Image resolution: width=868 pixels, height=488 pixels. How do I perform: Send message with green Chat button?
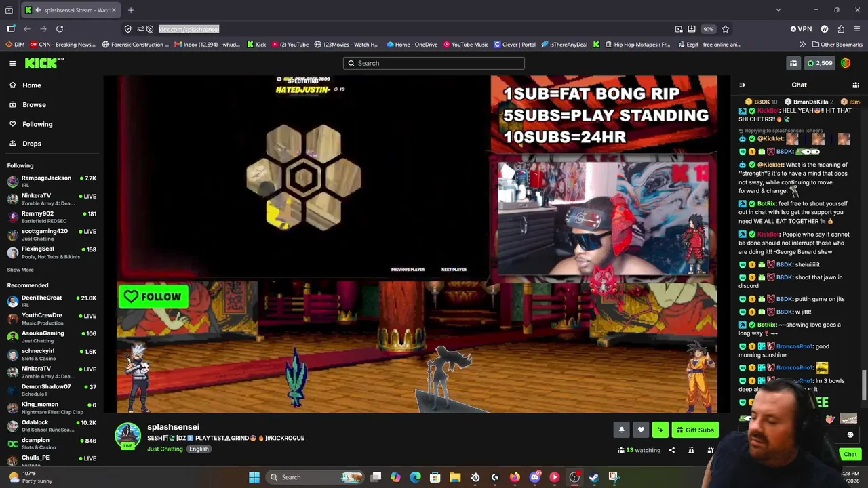tap(850, 454)
